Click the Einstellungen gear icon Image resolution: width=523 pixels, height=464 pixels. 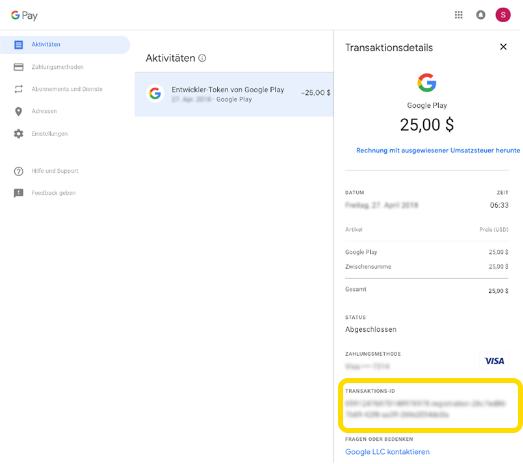tap(19, 134)
